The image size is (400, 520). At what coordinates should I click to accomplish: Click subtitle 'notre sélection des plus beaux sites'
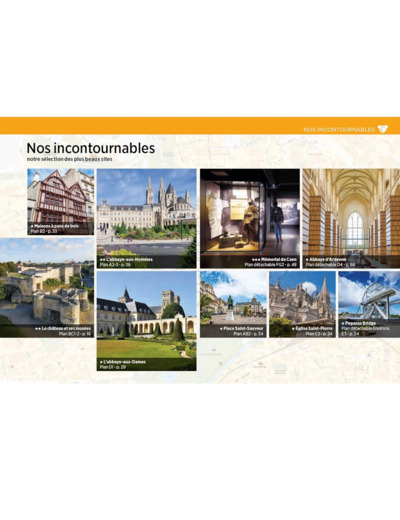tap(69, 159)
